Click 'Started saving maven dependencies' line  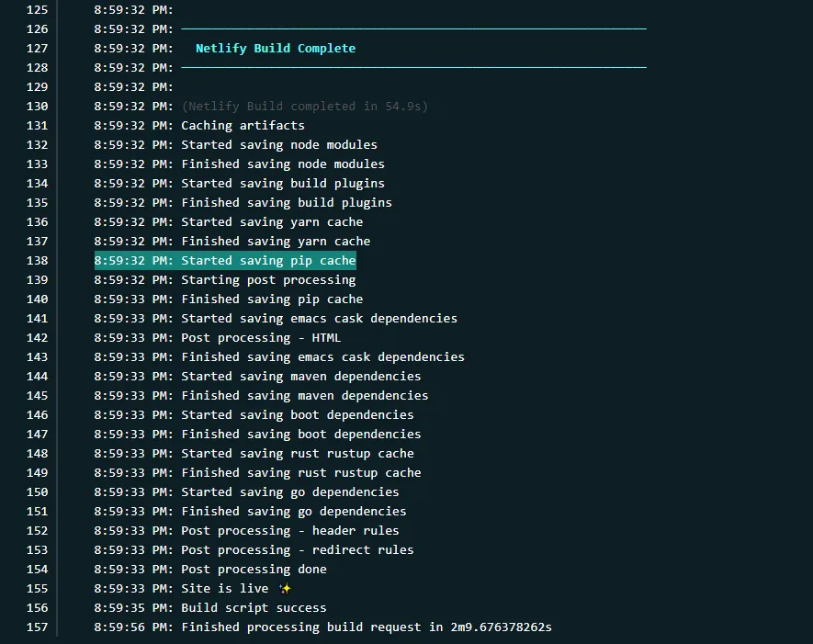click(x=258, y=377)
